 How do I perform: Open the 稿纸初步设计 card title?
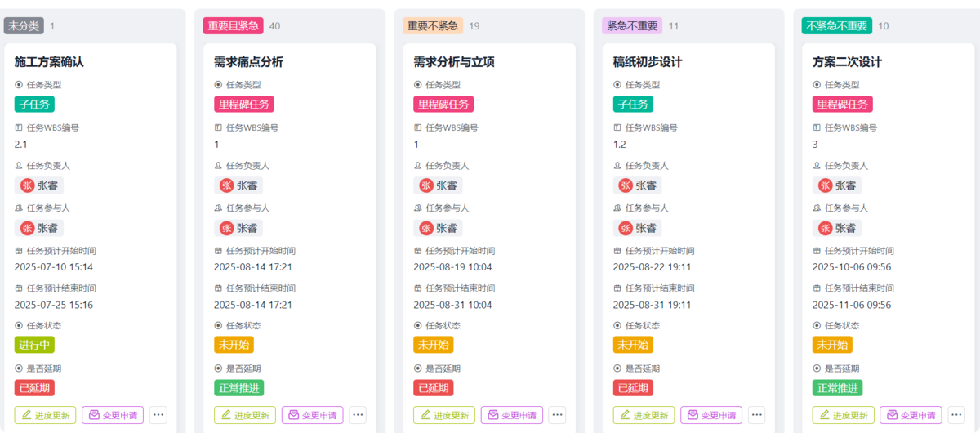(x=648, y=62)
